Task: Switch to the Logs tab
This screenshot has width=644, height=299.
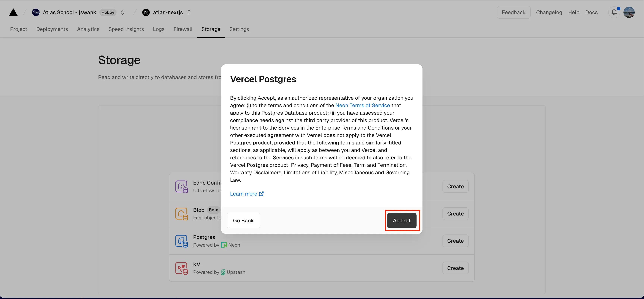Action: [x=159, y=29]
